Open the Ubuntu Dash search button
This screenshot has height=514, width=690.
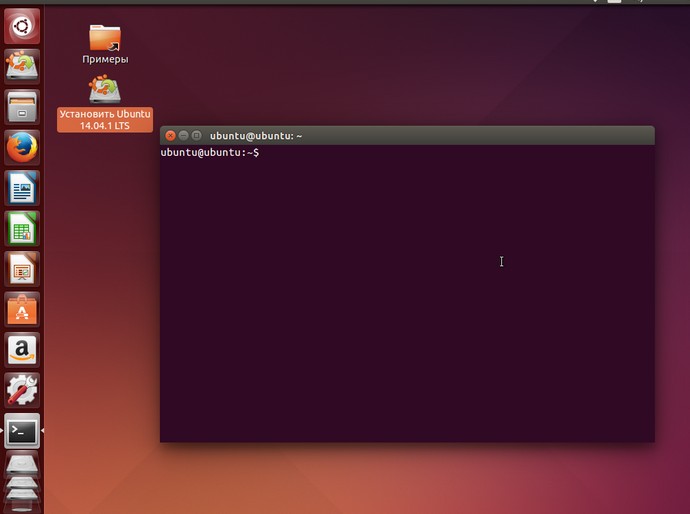click(22, 26)
